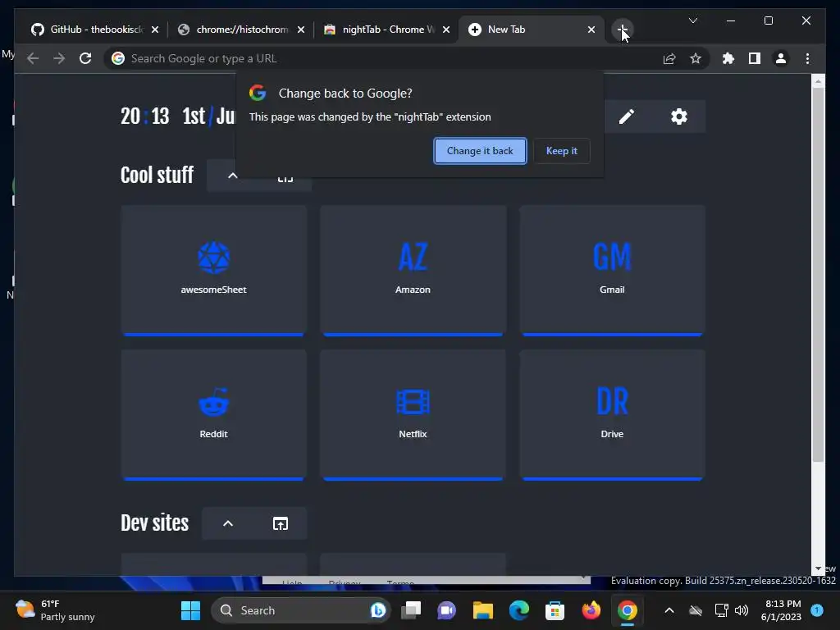Open Chat app from taskbar
This screenshot has height=630, width=840.
click(x=446, y=610)
